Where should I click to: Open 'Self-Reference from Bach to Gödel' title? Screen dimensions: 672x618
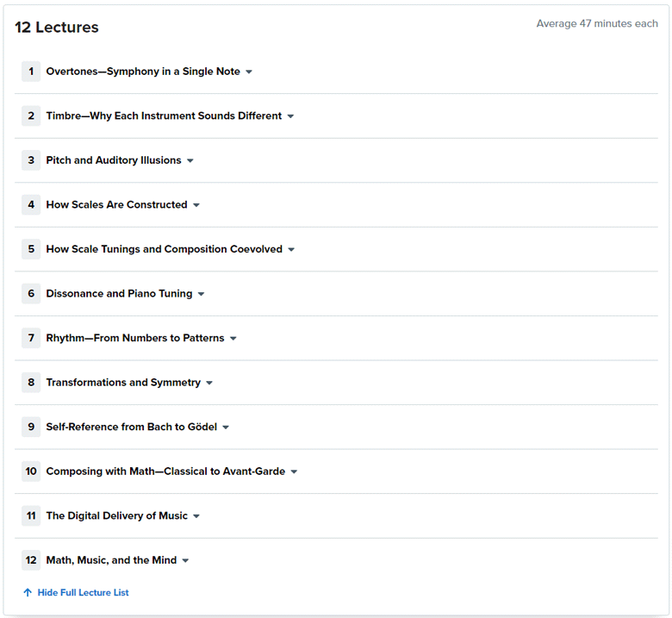point(132,427)
